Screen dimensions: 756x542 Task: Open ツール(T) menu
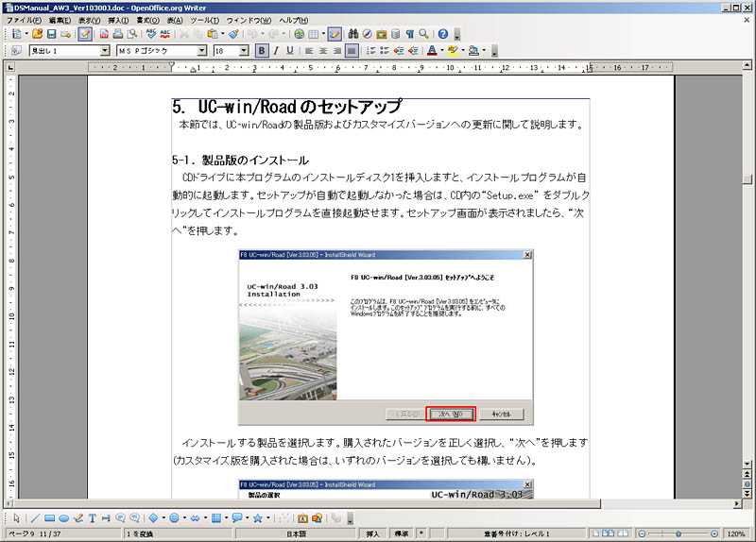[x=204, y=20]
